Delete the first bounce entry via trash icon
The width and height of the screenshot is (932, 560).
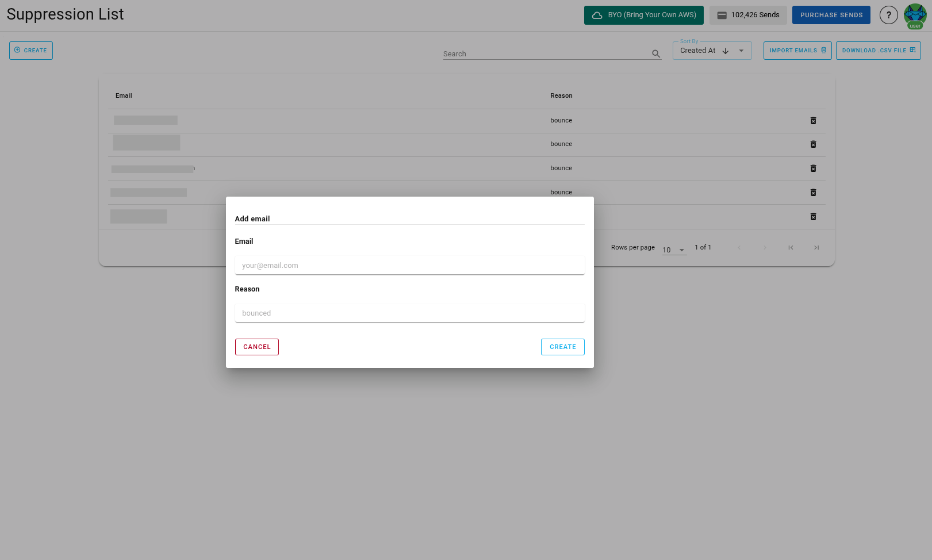[x=813, y=121]
